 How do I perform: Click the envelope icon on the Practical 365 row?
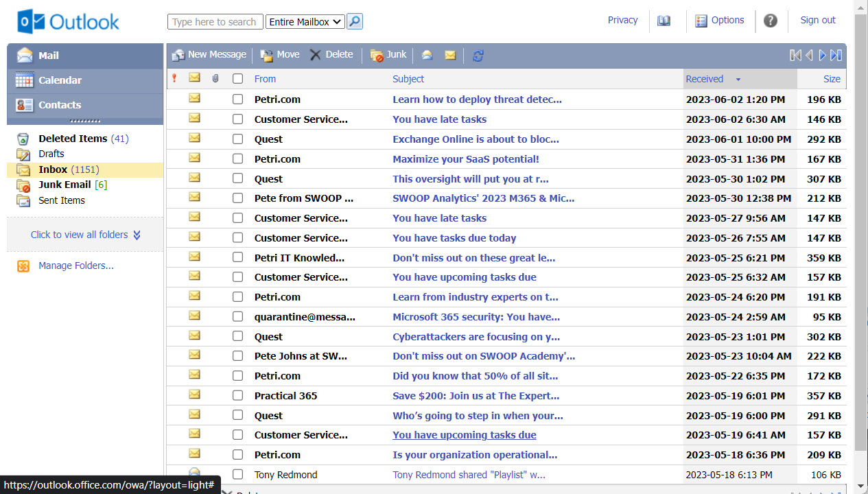194,395
